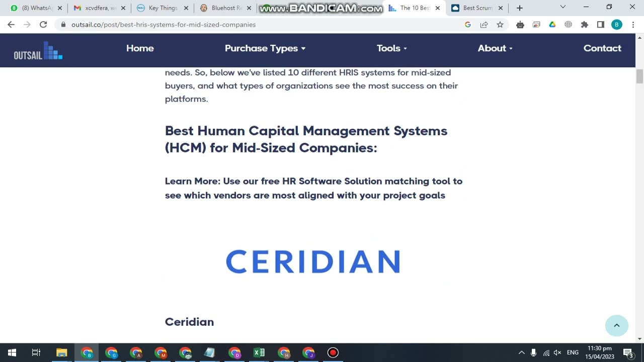Image resolution: width=644 pixels, height=362 pixels.
Task: Click the Learn More HR Software matching tool link
Action: click(313, 188)
